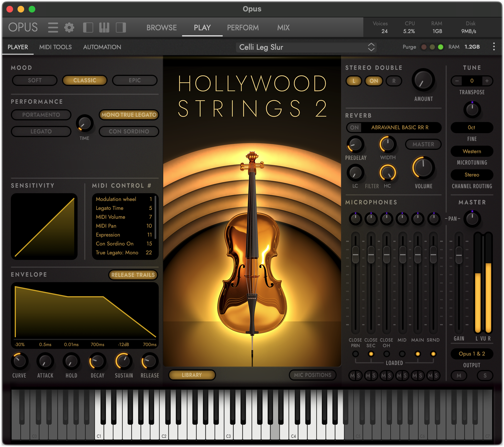Open the three-dot options menu
Image resolution: width=504 pixels, height=447 pixels.
coord(494,46)
